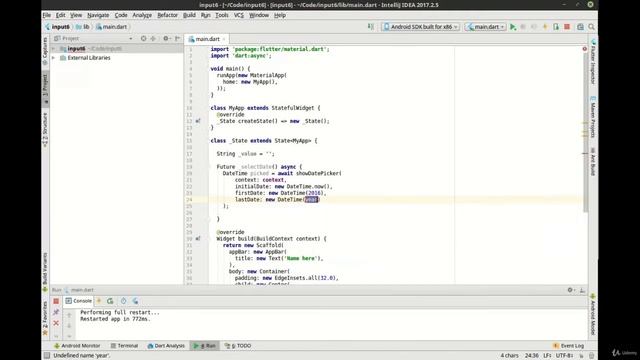Close the Run panel with red X
The height and width of the screenshot is (360, 640).
tap(56, 323)
